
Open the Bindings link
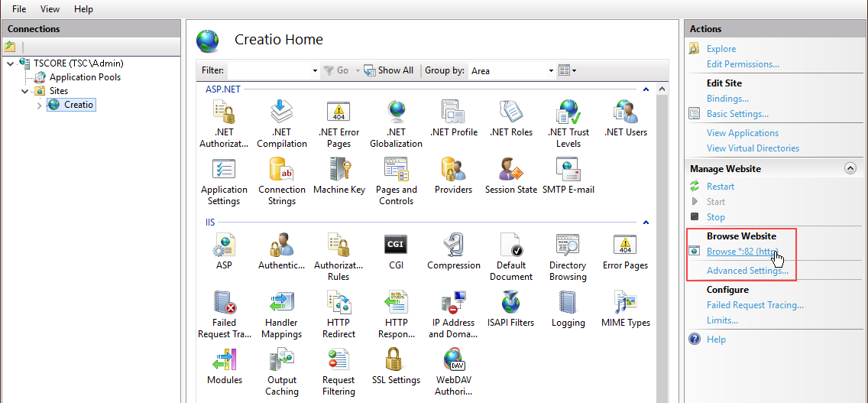pyautogui.click(x=727, y=99)
